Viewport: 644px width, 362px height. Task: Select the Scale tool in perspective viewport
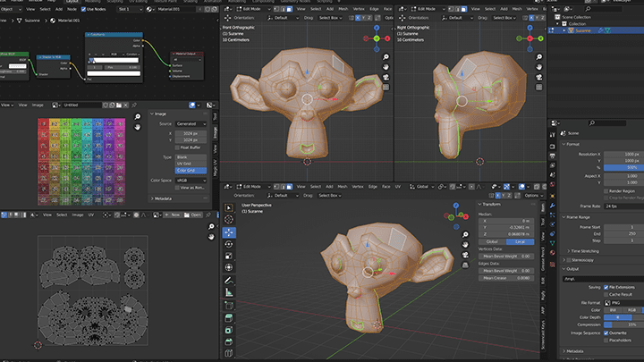[x=229, y=256]
